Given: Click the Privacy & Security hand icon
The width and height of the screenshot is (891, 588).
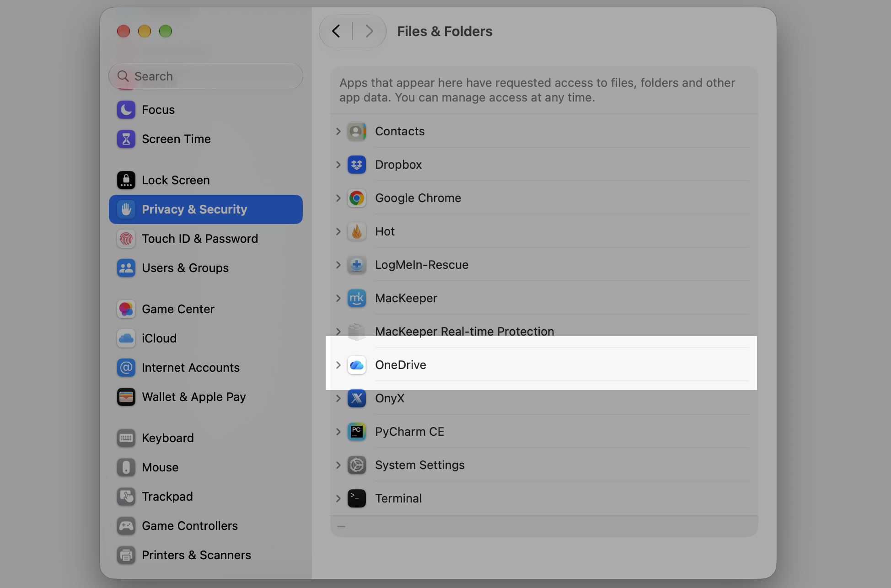Looking at the screenshot, I should [x=126, y=209].
